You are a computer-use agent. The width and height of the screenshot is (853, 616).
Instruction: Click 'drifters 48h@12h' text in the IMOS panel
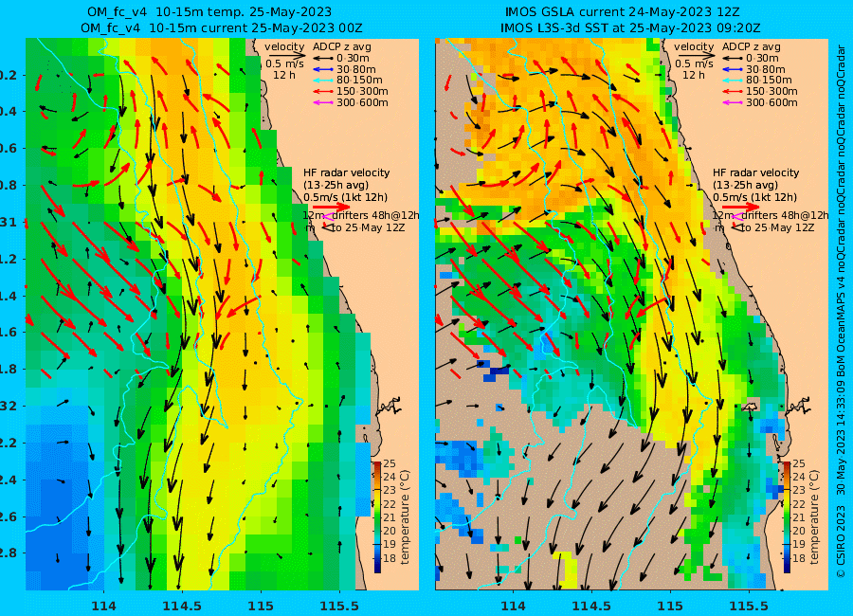(x=785, y=215)
